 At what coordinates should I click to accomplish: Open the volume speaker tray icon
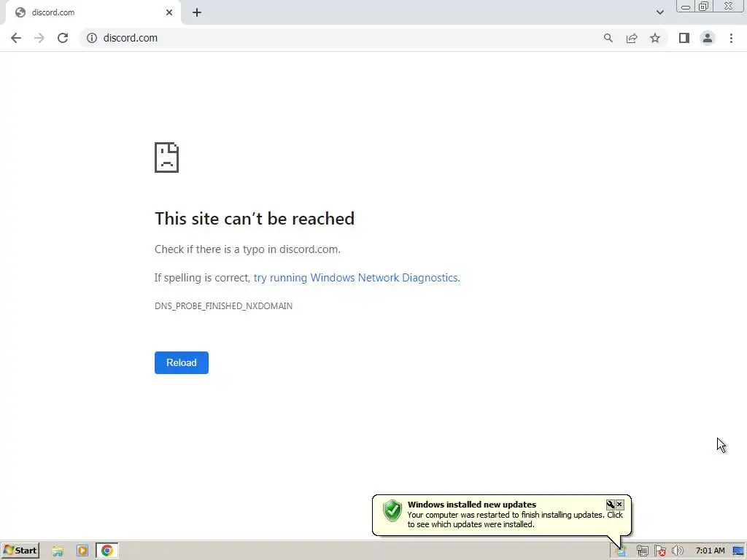click(x=678, y=551)
